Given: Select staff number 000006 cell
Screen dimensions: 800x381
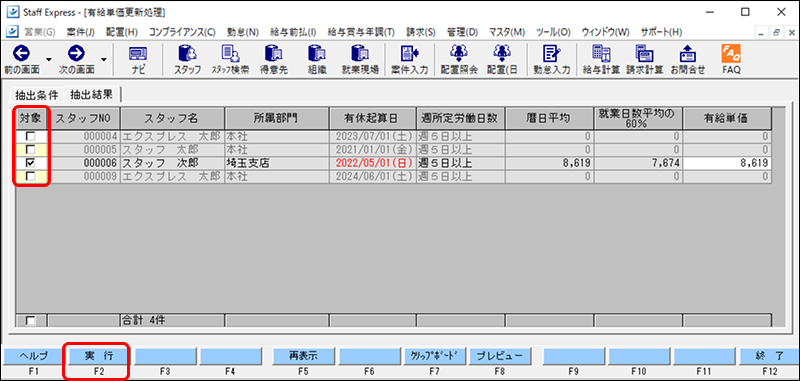Looking at the screenshot, I should [x=84, y=163].
